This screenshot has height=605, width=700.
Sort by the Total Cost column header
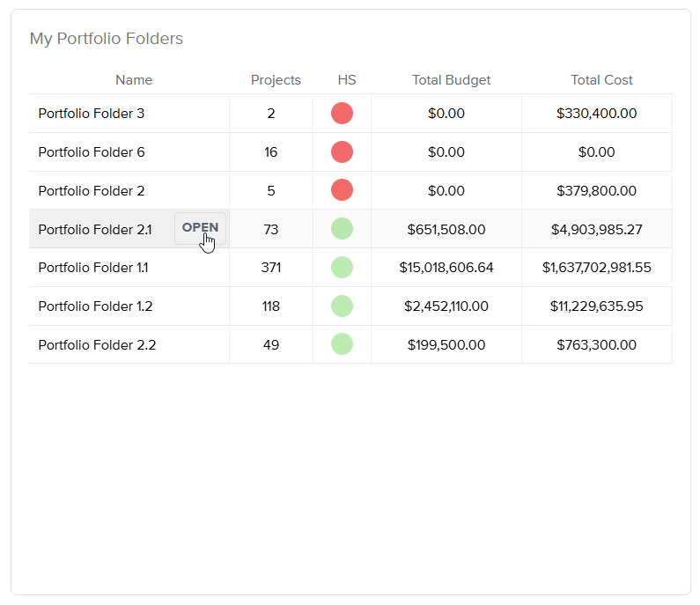[x=601, y=80]
